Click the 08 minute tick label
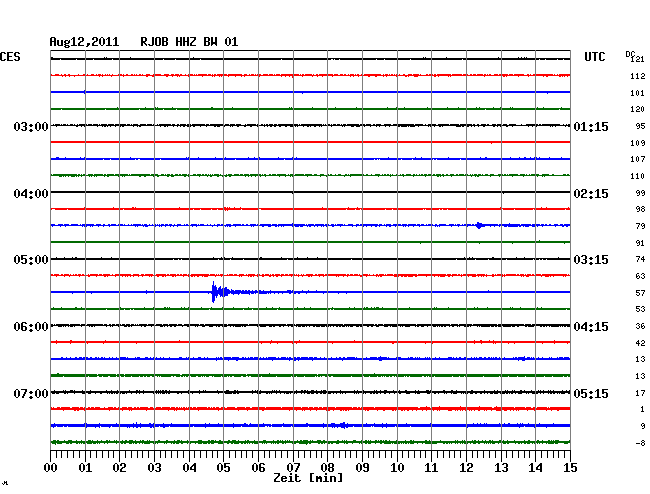650x494 pixels. coord(327,468)
